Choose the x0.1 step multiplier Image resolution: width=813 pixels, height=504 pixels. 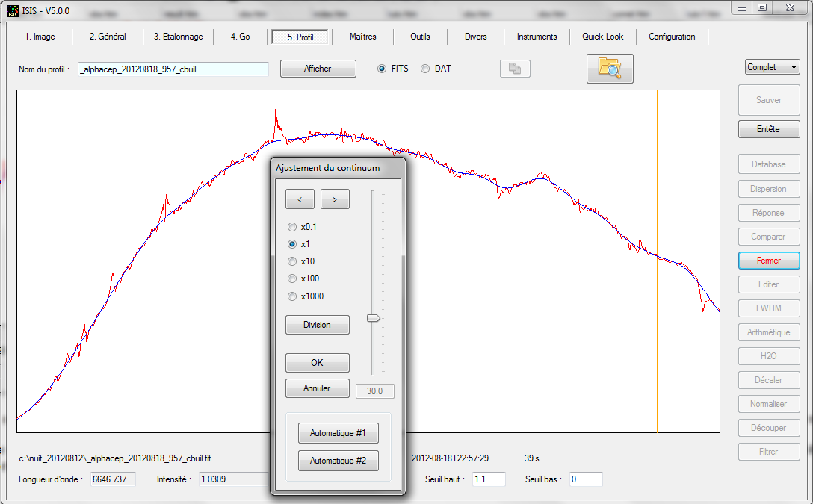point(292,227)
